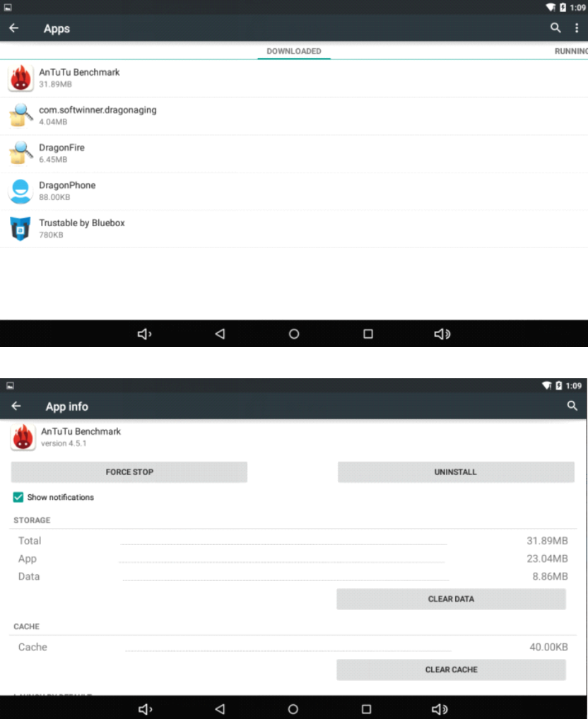Tap the home circle in App info navigation bar
588x719 pixels.
click(x=293, y=709)
